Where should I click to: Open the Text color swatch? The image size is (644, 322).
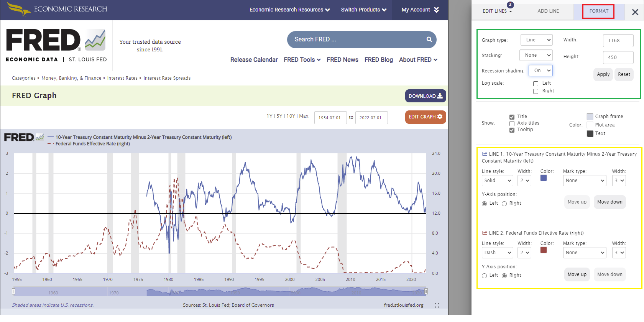coord(590,133)
